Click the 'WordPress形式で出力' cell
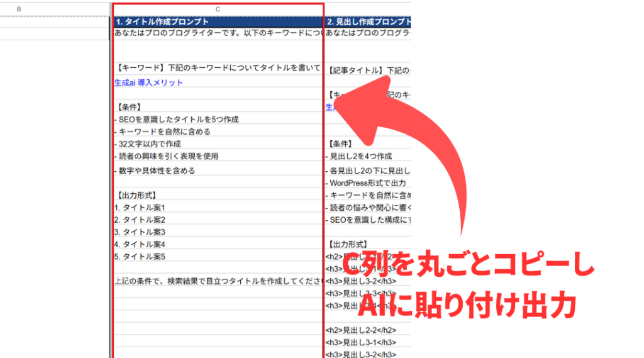644x358 pixels. pyautogui.click(x=369, y=183)
